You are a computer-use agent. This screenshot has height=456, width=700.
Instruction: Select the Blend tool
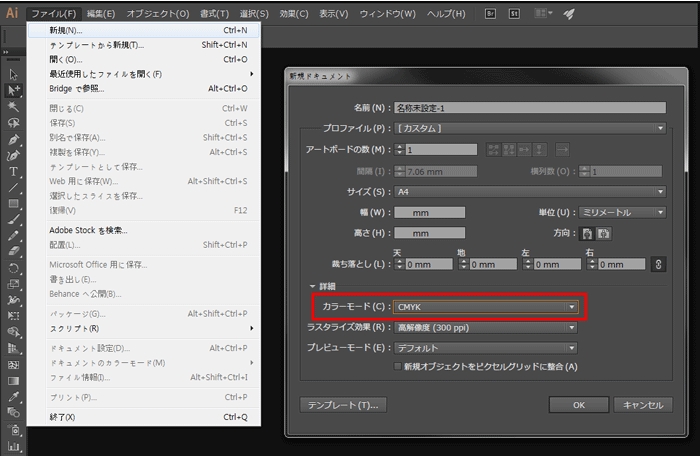tap(13, 412)
